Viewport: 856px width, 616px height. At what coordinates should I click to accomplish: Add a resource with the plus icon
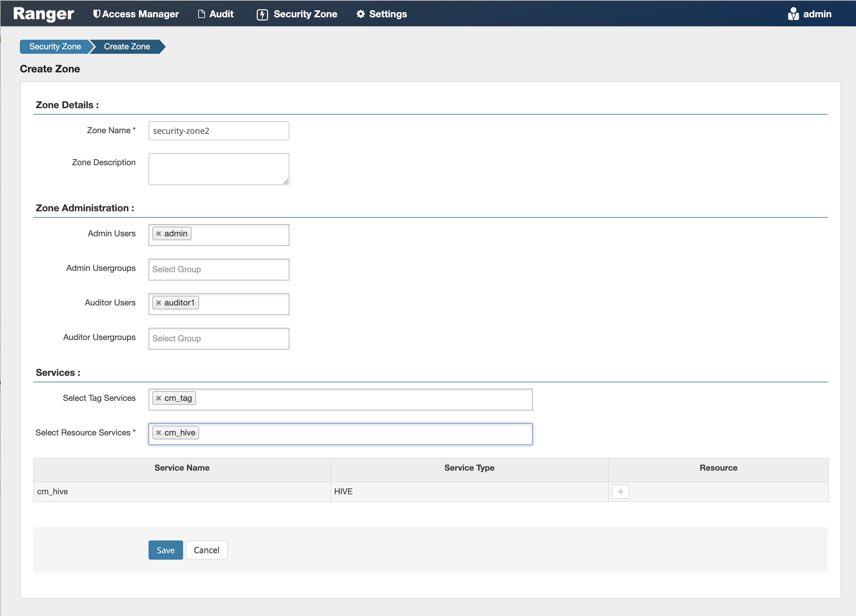point(620,491)
